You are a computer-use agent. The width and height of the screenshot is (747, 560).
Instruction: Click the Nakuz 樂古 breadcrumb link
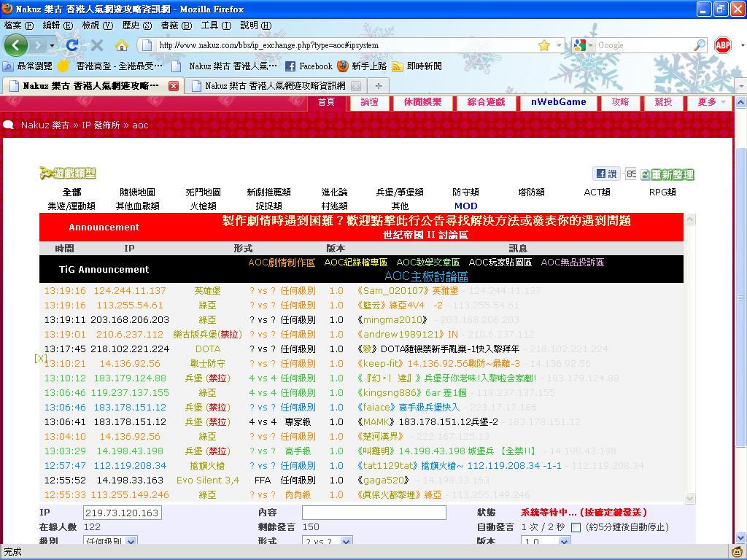(44, 125)
